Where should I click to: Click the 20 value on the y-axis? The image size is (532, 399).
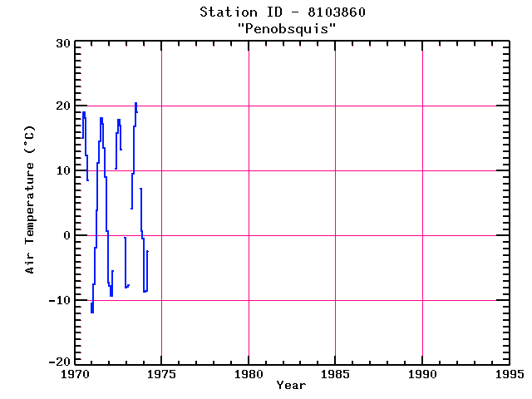pyautogui.click(x=61, y=106)
